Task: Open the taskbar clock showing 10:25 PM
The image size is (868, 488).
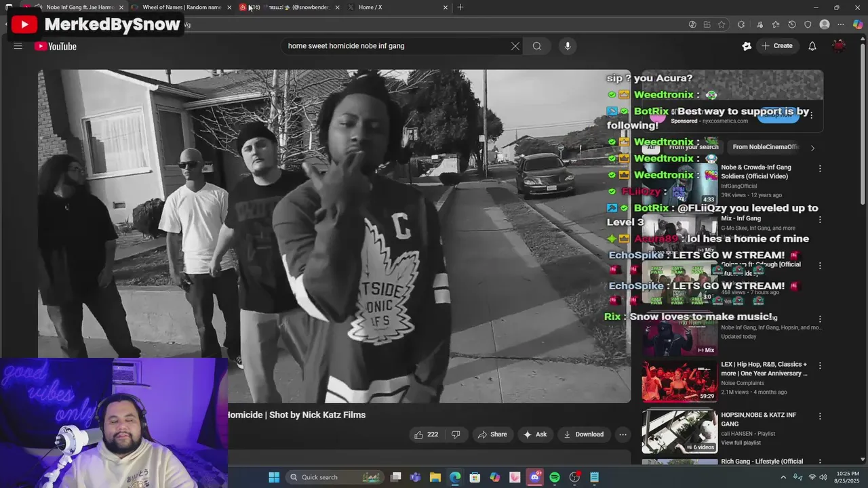Action: [x=847, y=477]
